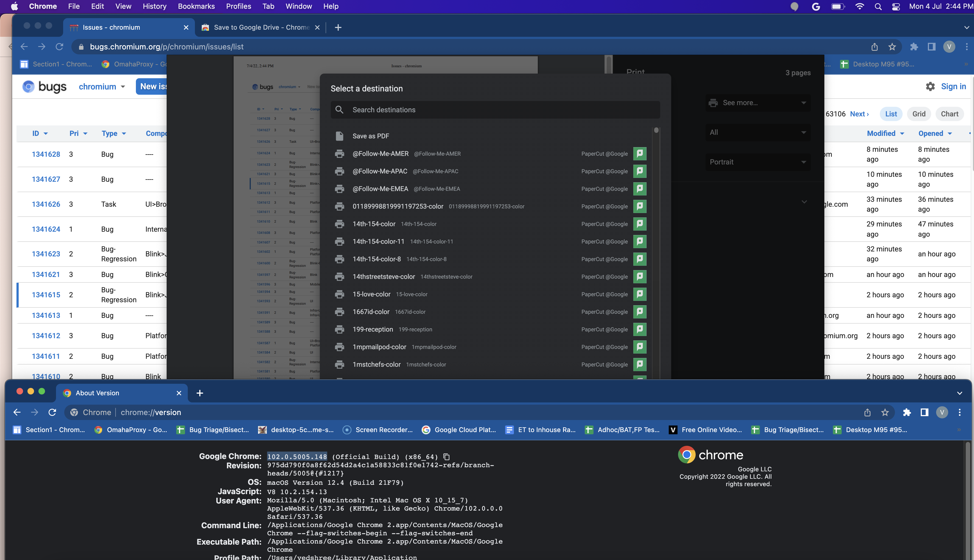The height and width of the screenshot is (560, 974).
Task: Open issue 1341628
Action: (x=46, y=154)
